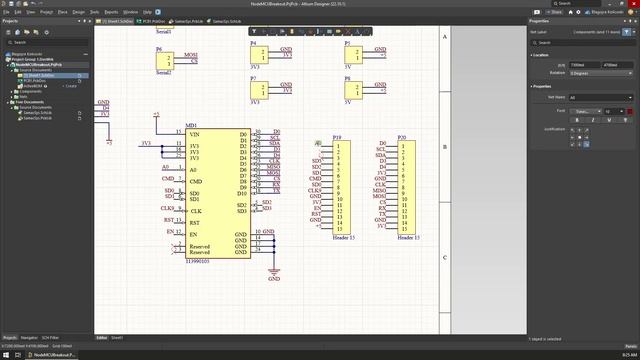Click the Place Port icon in the floating toolbar

(338, 31)
